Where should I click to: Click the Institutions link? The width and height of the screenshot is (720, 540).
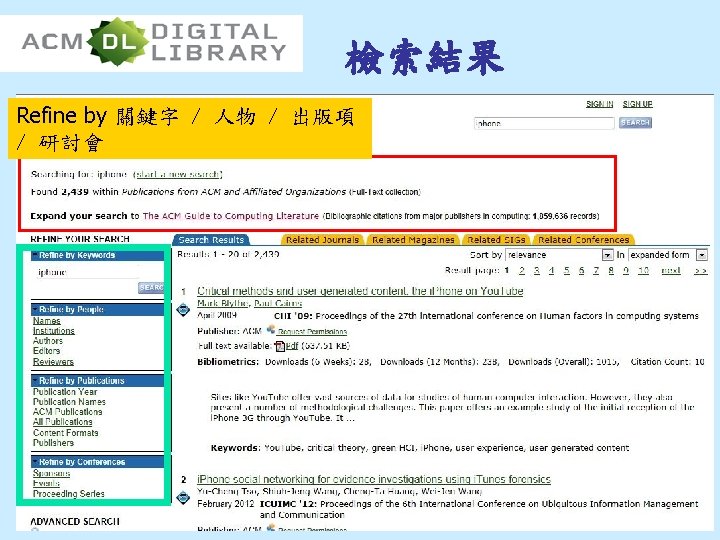coord(54,331)
